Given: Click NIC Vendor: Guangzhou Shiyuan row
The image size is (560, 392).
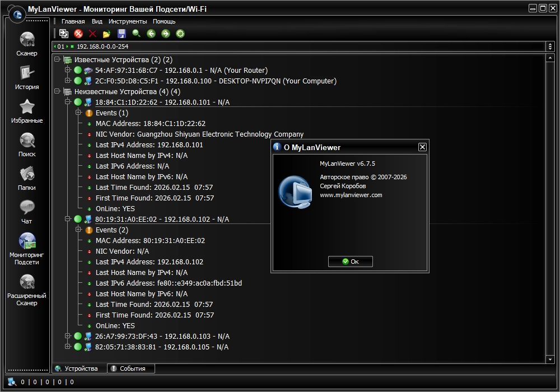Looking at the screenshot, I should [199, 134].
